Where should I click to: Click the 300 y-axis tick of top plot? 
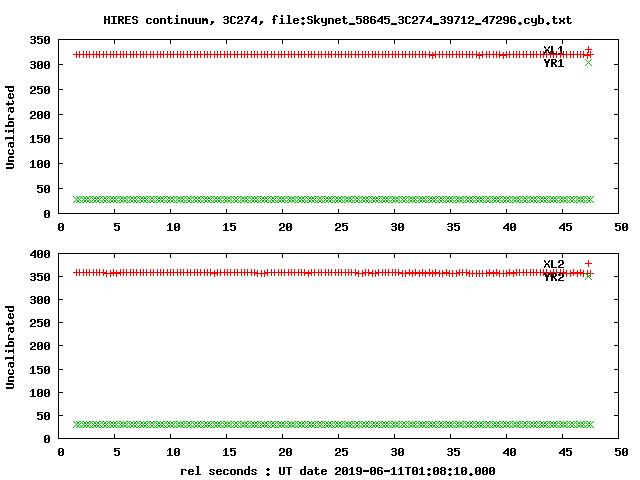pyautogui.click(x=40, y=65)
